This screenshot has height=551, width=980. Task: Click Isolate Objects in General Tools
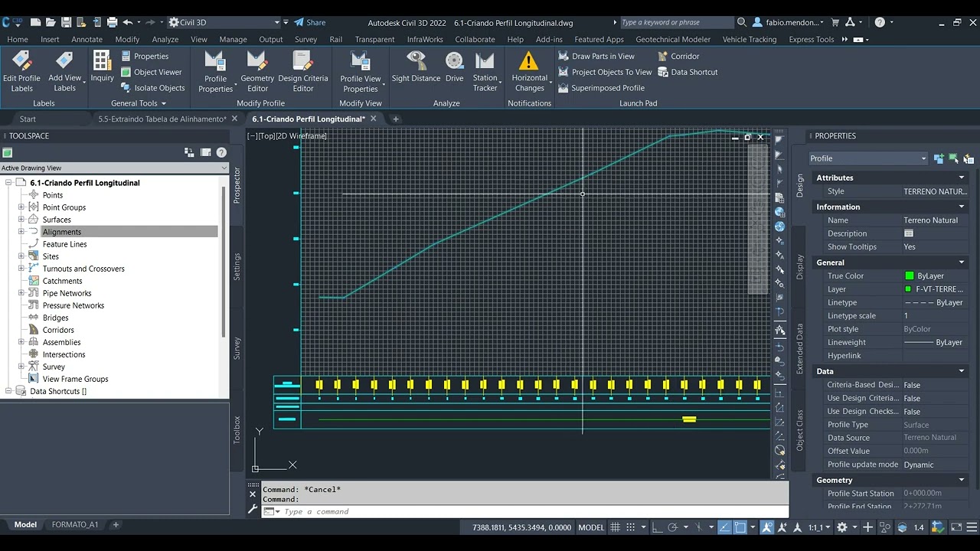point(153,88)
